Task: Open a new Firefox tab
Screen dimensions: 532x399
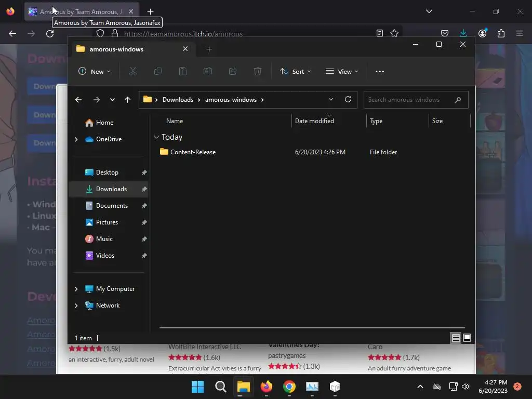Action: click(150, 12)
